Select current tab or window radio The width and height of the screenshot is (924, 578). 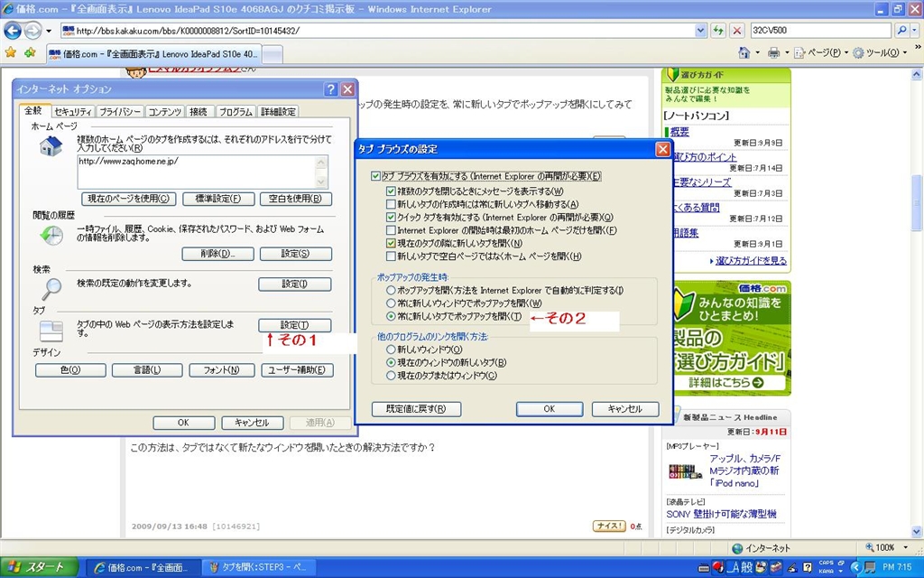point(391,375)
